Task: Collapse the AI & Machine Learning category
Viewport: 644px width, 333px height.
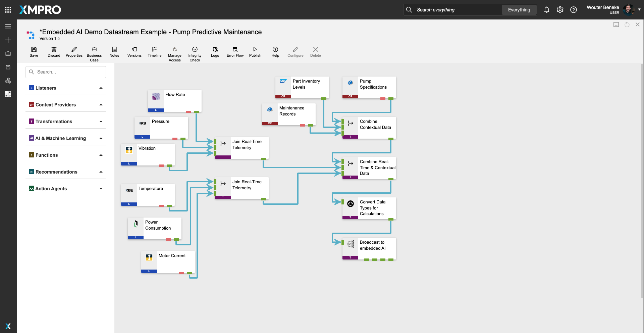Action: [x=101, y=138]
